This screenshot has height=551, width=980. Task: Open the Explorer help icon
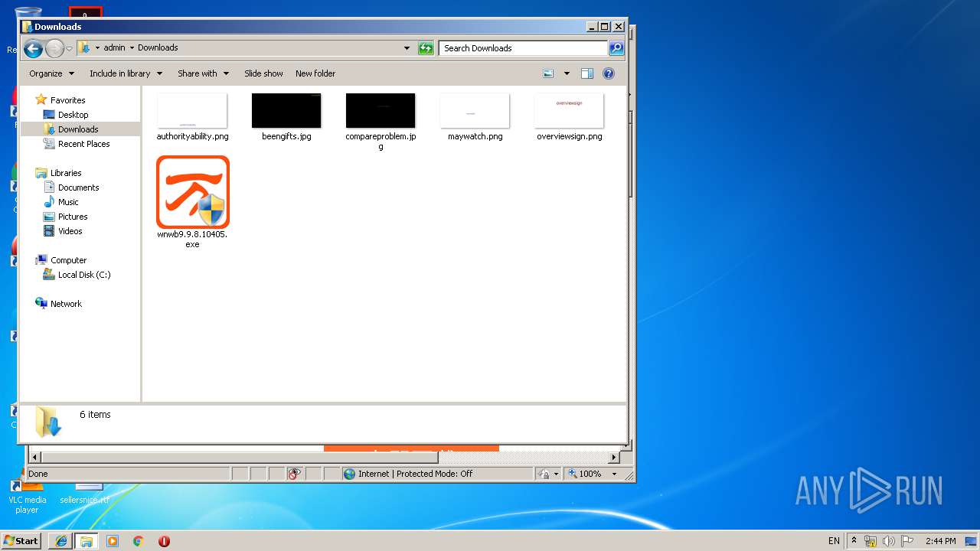tap(609, 73)
